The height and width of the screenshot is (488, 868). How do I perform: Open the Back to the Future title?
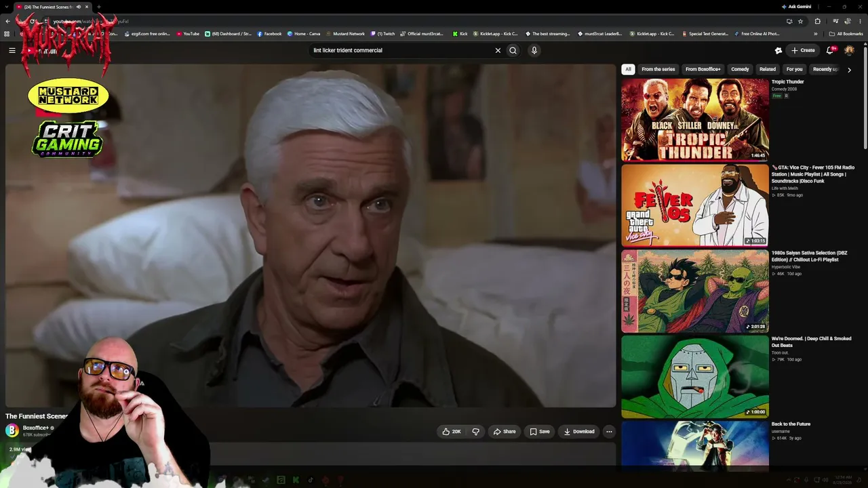coord(791,424)
